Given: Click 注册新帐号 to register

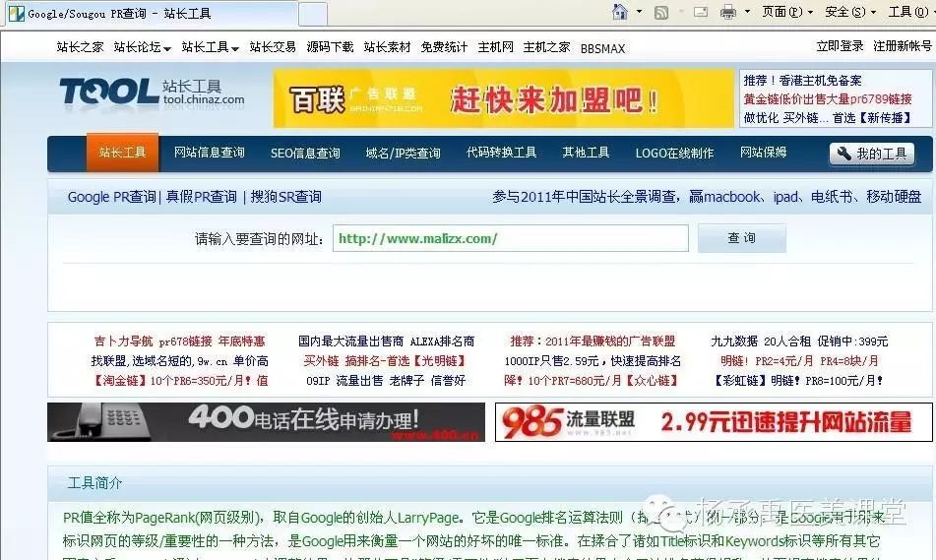Looking at the screenshot, I should tap(903, 46).
